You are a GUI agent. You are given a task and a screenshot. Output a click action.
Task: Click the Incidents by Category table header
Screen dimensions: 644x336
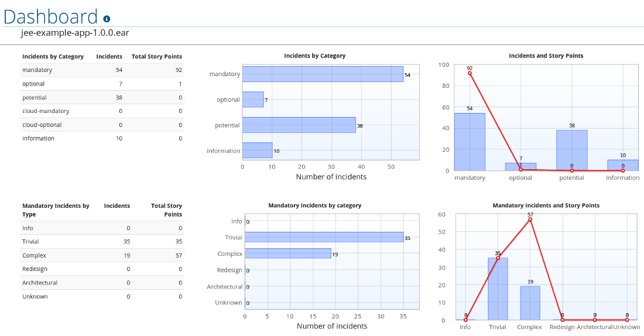click(x=53, y=56)
